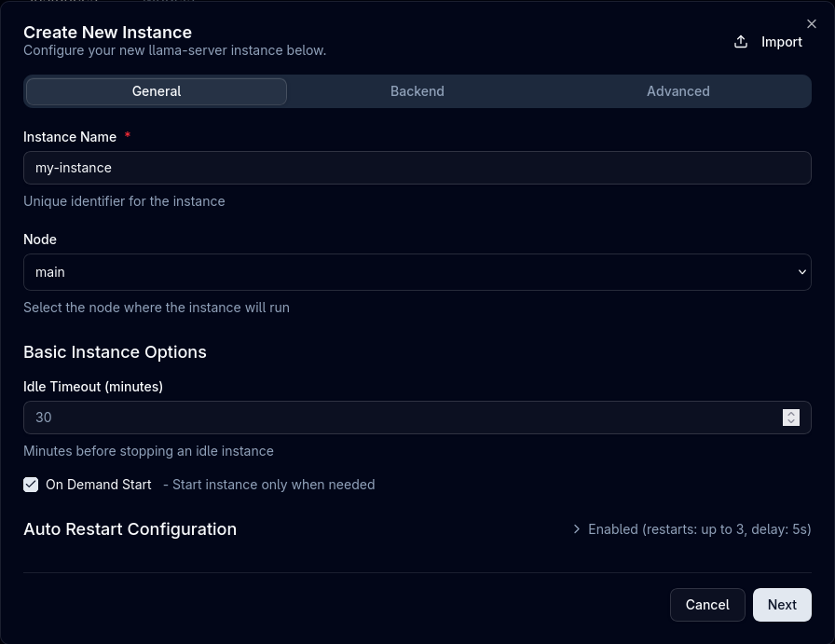
Task: Click the Node dropdown arrow
Action: pos(801,271)
